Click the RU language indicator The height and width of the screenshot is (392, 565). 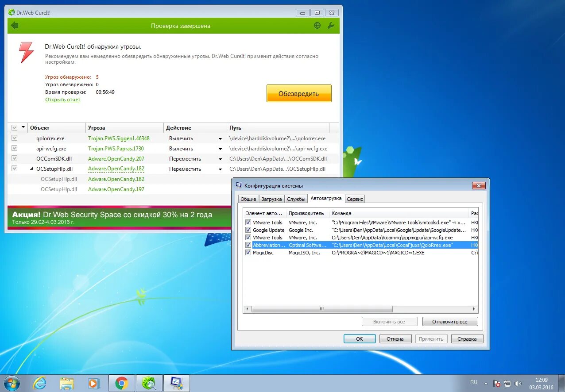tap(474, 381)
